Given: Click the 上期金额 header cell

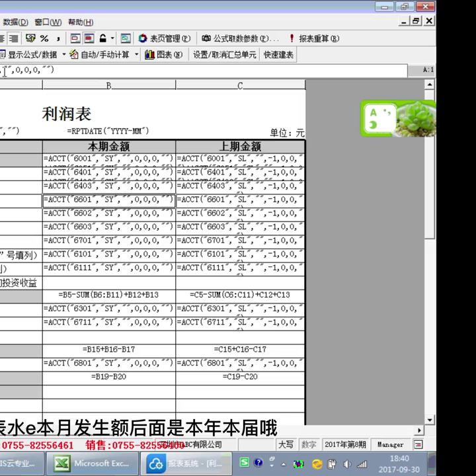Looking at the screenshot, I should point(240,146).
